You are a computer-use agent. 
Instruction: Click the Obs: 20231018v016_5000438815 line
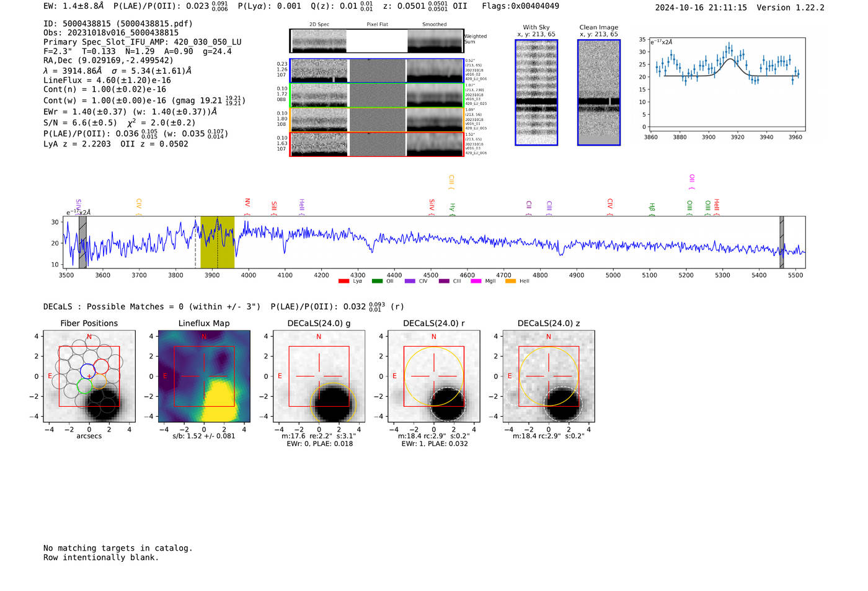111,33
